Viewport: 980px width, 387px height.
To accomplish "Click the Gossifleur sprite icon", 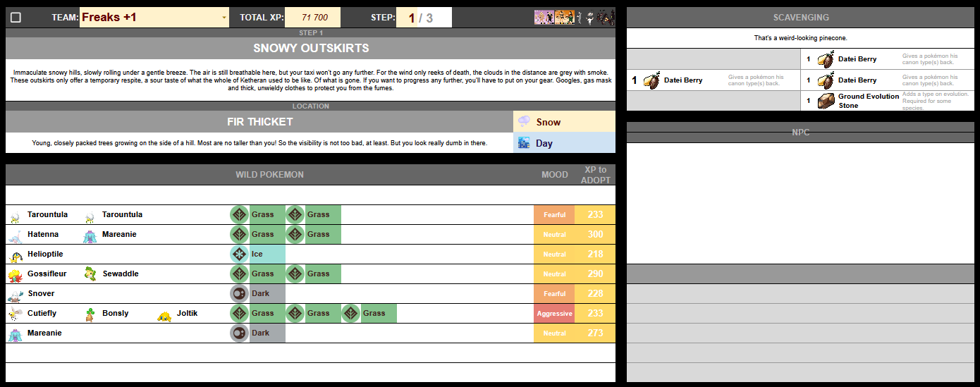I will (15, 274).
